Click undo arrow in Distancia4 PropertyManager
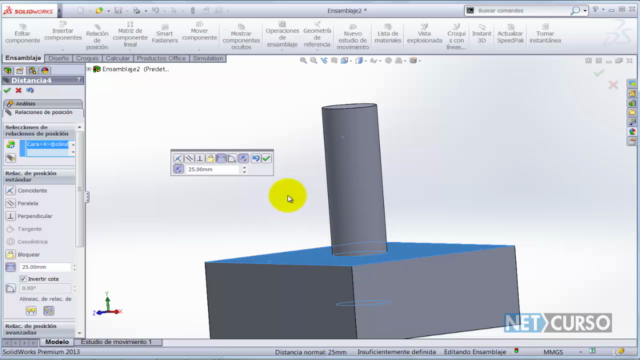640x360 pixels. click(x=30, y=90)
